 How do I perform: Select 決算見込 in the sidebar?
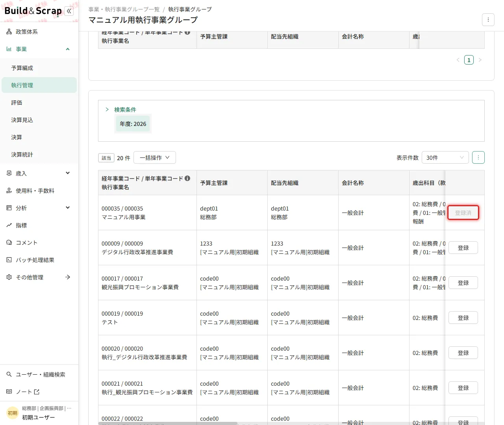coord(39,120)
